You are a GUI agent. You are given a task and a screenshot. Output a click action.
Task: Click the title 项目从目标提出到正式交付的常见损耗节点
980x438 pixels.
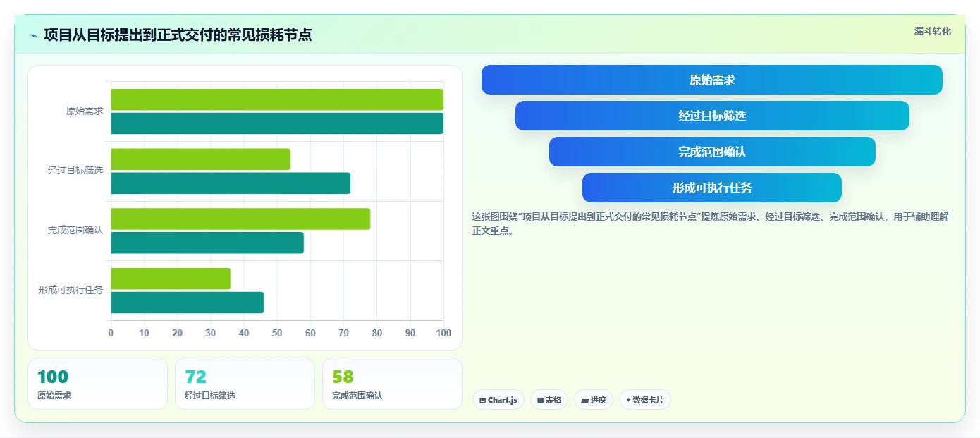(178, 35)
